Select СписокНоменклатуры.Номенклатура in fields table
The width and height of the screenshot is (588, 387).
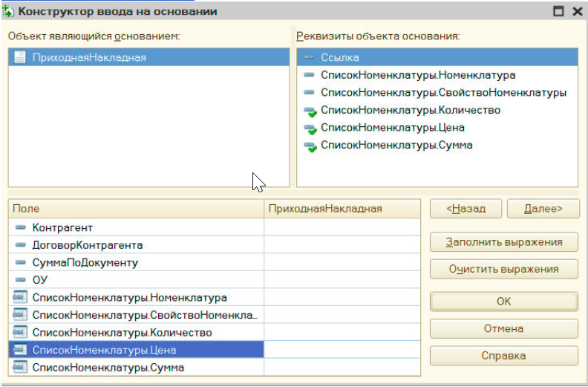[x=137, y=297]
